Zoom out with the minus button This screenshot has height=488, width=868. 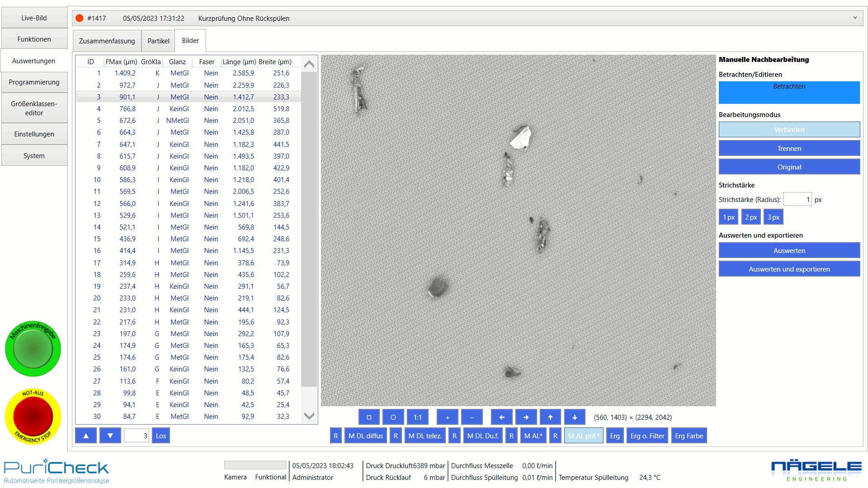click(472, 417)
